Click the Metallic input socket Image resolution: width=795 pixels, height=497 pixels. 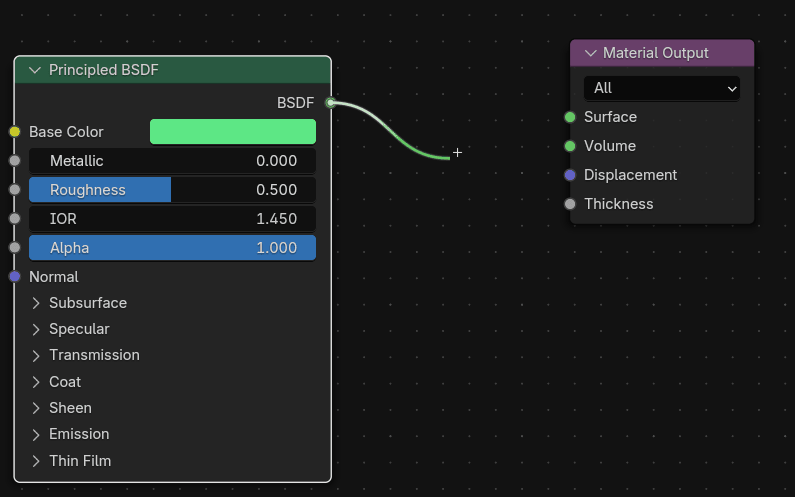pyautogui.click(x=14, y=161)
